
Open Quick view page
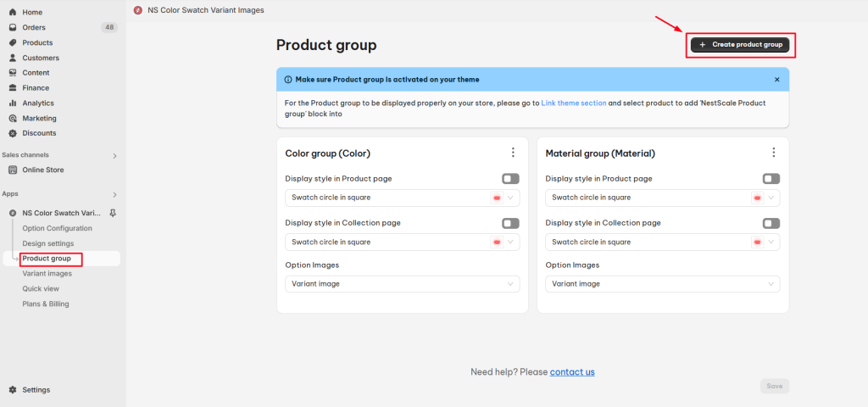coord(41,288)
